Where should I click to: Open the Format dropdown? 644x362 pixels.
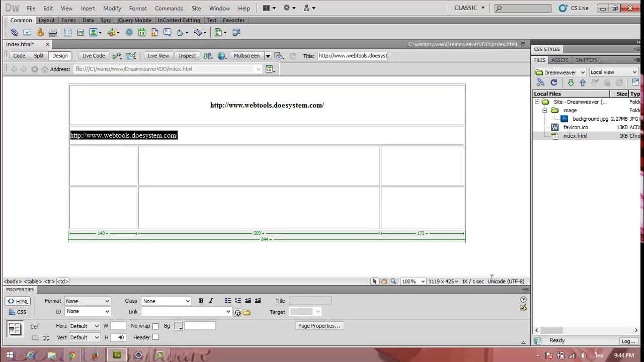coord(88,301)
